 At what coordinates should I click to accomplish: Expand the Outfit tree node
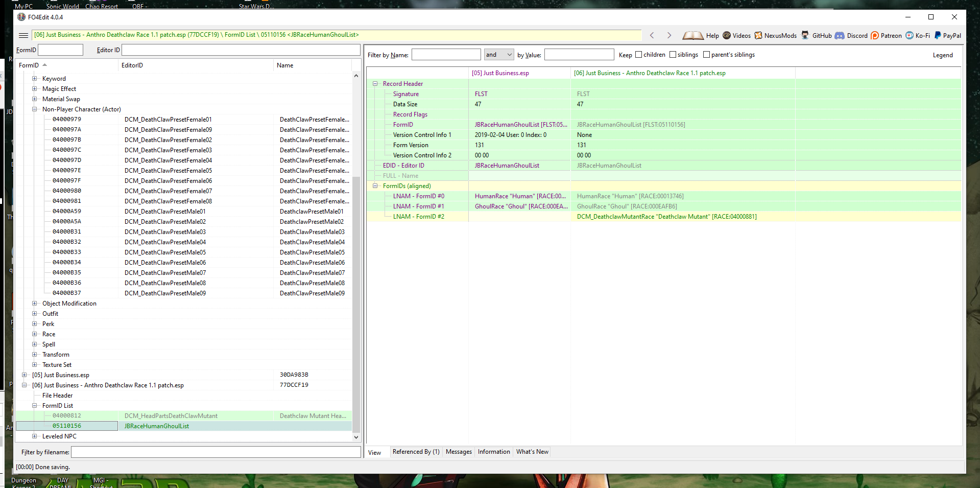click(x=35, y=314)
